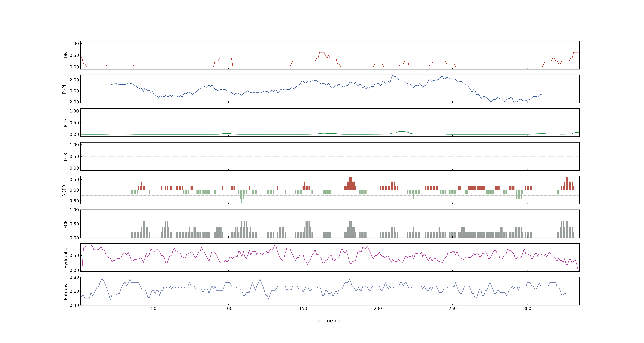Click the x-axis tick label 200
644x343 pixels.
pos(378,309)
